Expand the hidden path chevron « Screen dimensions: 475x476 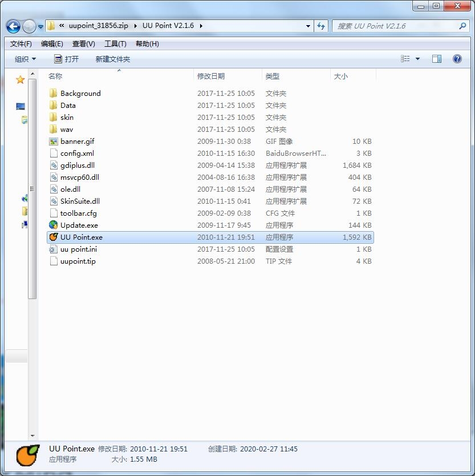tap(62, 26)
